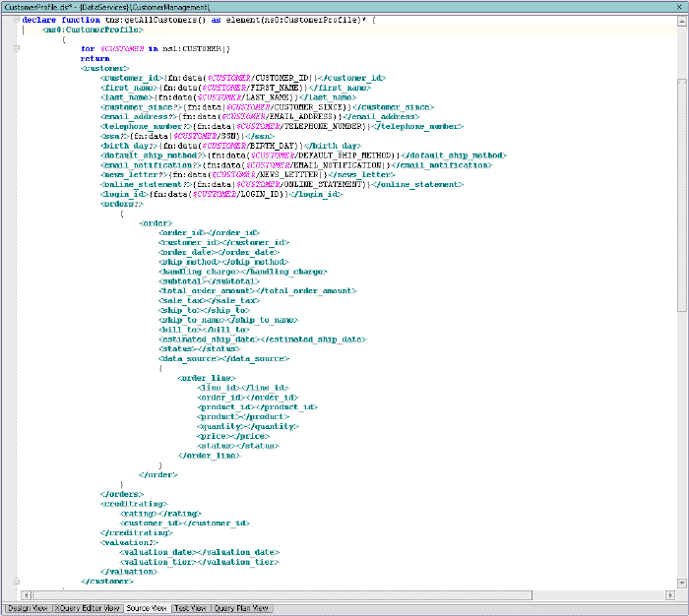Open the Test View tab
Screen dimensions: 689x616
190,608
